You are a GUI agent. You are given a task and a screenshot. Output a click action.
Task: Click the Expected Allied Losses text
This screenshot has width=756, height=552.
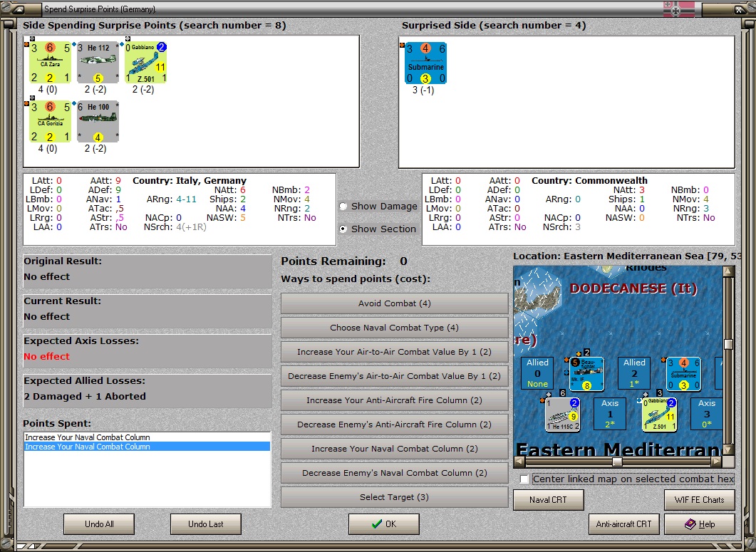tap(85, 396)
